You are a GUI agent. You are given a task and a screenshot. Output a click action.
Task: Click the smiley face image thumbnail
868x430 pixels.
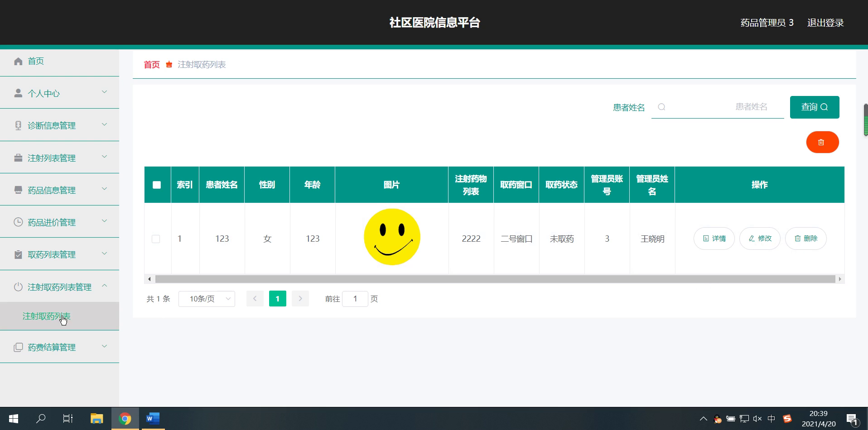392,237
